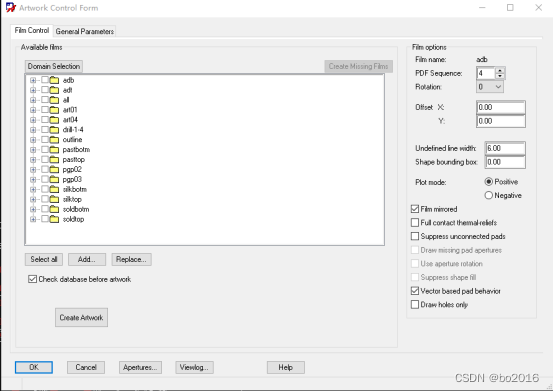Image resolution: width=554 pixels, height=392 pixels.
Task: Expand the drill-1-4 tree node
Action: (x=33, y=130)
